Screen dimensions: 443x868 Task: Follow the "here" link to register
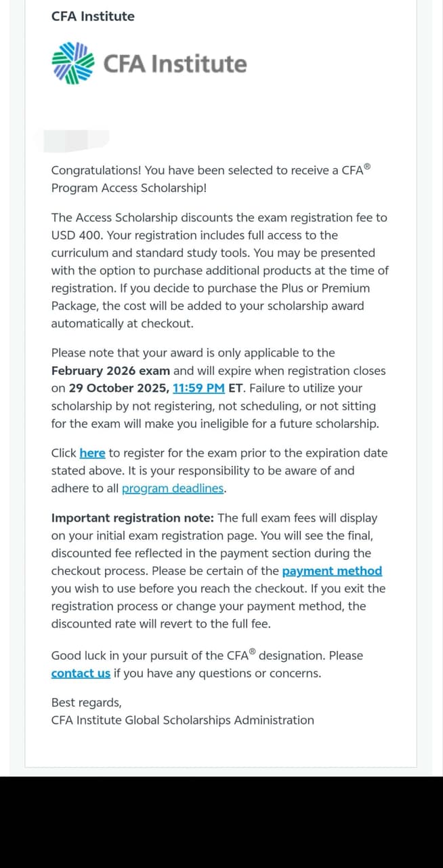pos(92,453)
